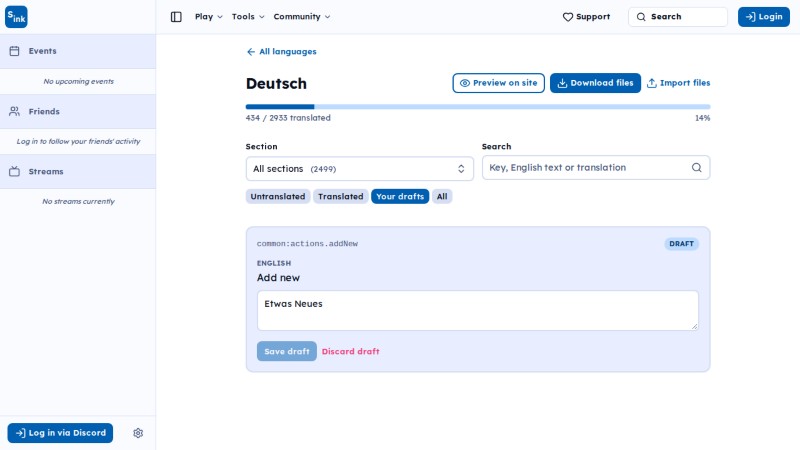Expand the Tools menu
The width and height of the screenshot is (800, 450).
[x=248, y=17]
